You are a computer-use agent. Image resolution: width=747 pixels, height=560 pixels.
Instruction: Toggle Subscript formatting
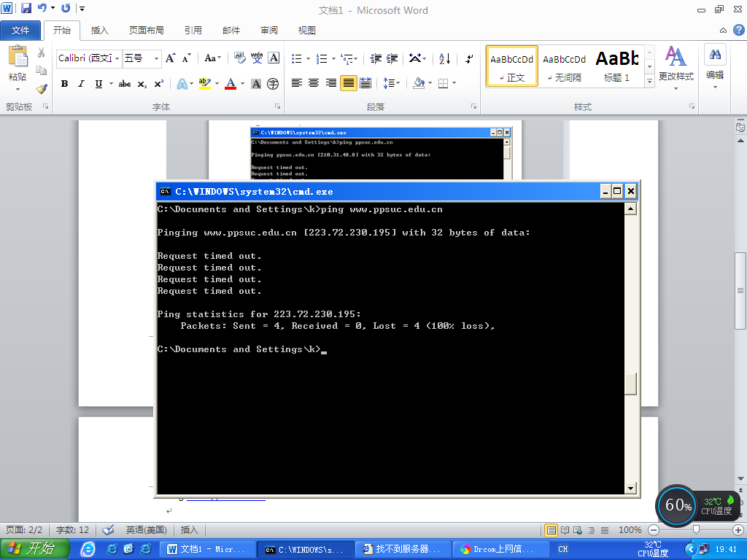142,84
